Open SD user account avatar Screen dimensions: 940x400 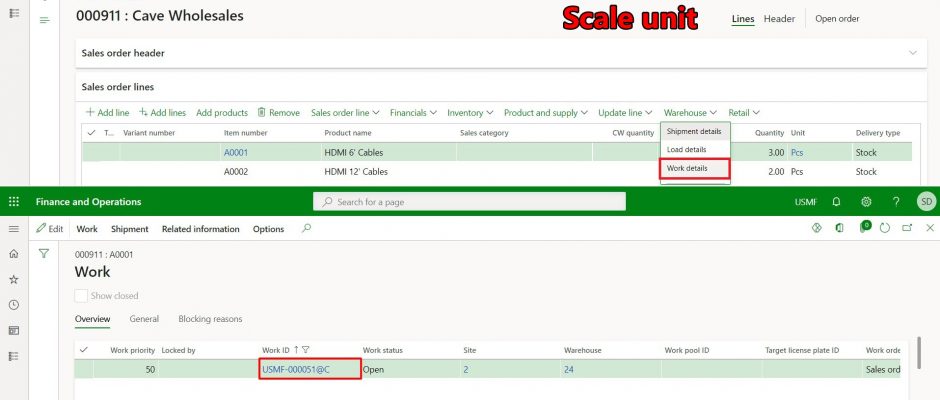tap(926, 202)
